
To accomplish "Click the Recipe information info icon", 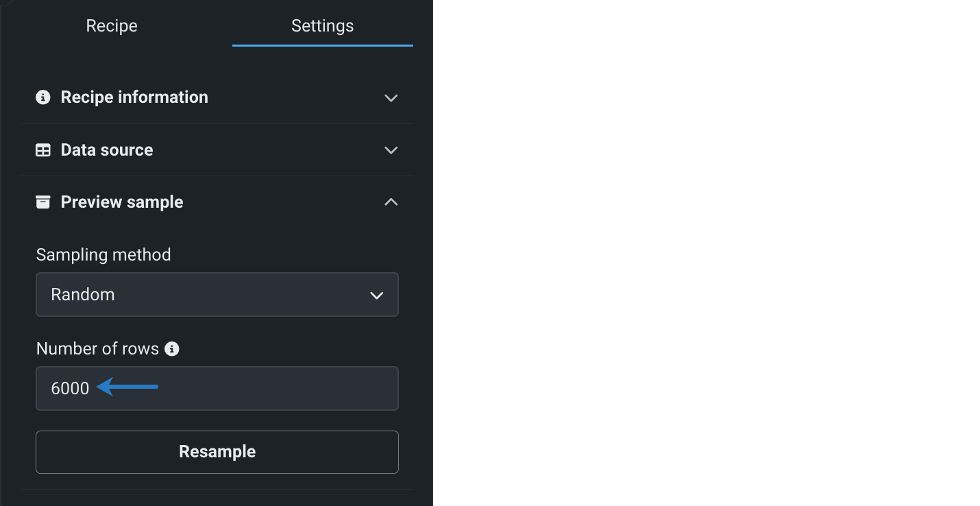I will pos(43,97).
